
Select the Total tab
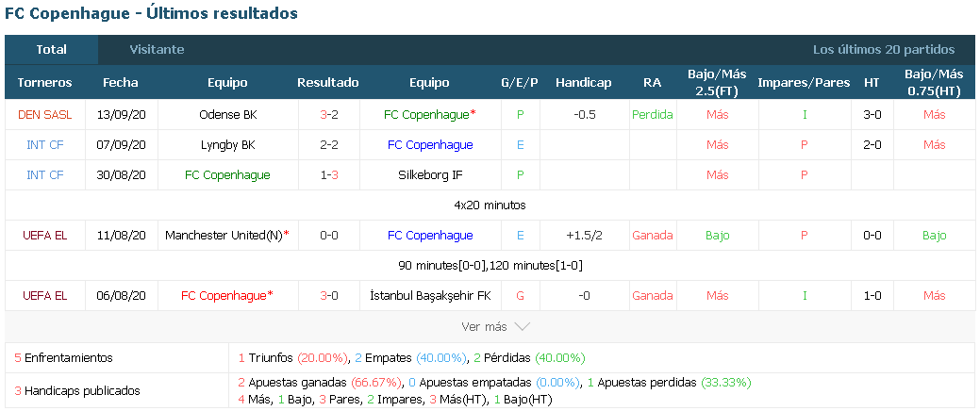click(51, 49)
